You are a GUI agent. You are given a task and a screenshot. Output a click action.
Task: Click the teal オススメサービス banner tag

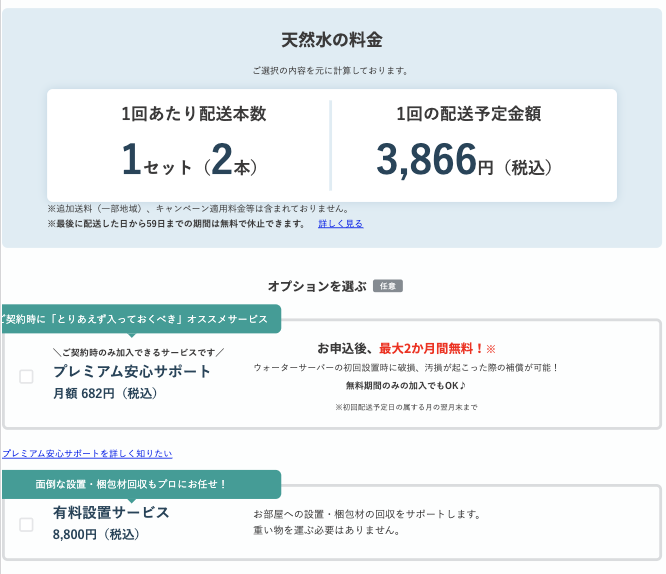tap(138, 319)
